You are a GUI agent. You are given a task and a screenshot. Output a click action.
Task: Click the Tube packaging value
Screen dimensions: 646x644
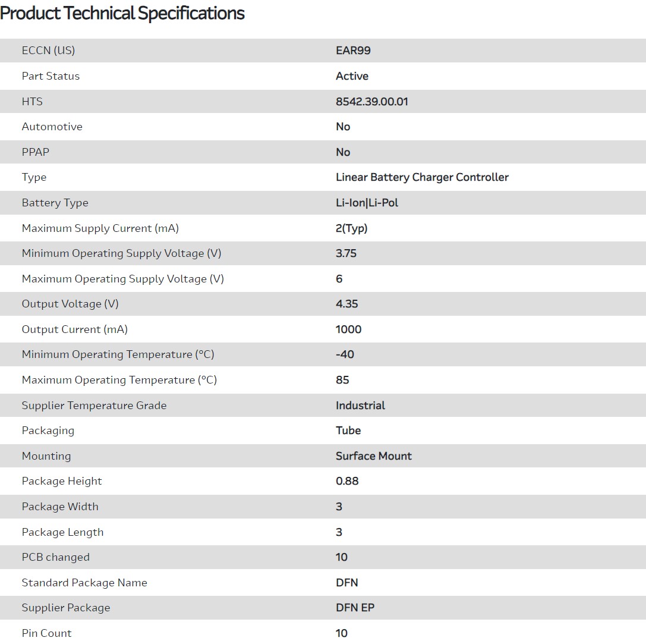tap(348, 431)
